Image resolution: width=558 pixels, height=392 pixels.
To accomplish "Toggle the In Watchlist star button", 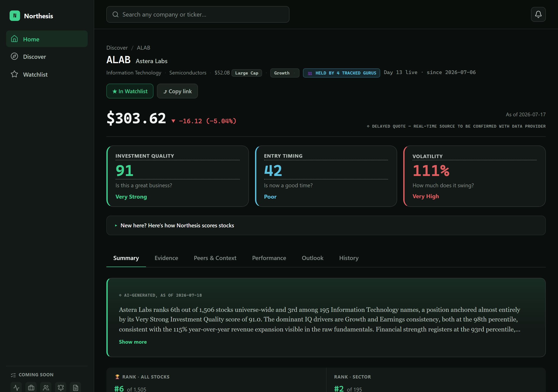I will 130,91.
